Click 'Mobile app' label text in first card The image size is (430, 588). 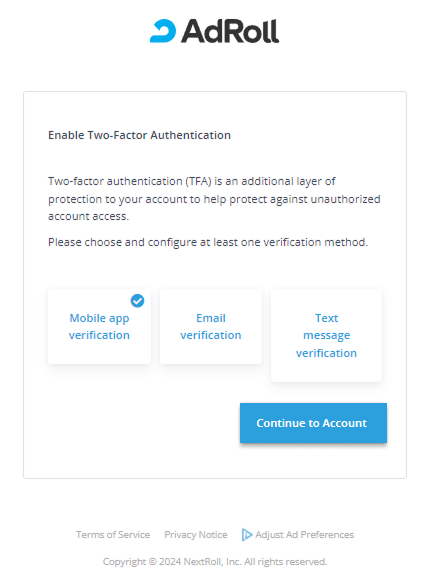click(x=99, y=318)
